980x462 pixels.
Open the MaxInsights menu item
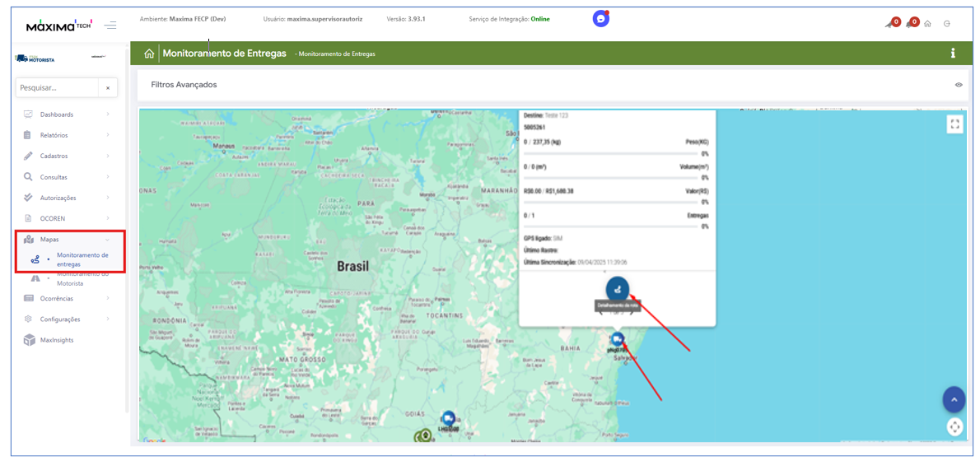57,340
